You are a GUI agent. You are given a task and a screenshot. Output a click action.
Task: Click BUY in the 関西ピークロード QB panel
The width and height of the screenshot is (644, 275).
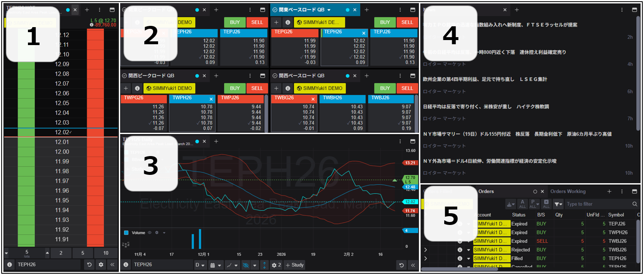(x=234, y=88)
